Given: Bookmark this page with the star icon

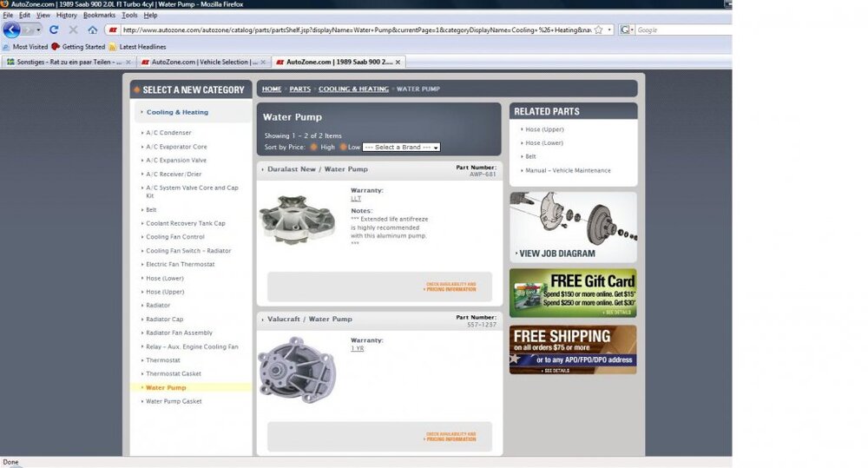Looking at the screenshot, I should pos(598,30).
